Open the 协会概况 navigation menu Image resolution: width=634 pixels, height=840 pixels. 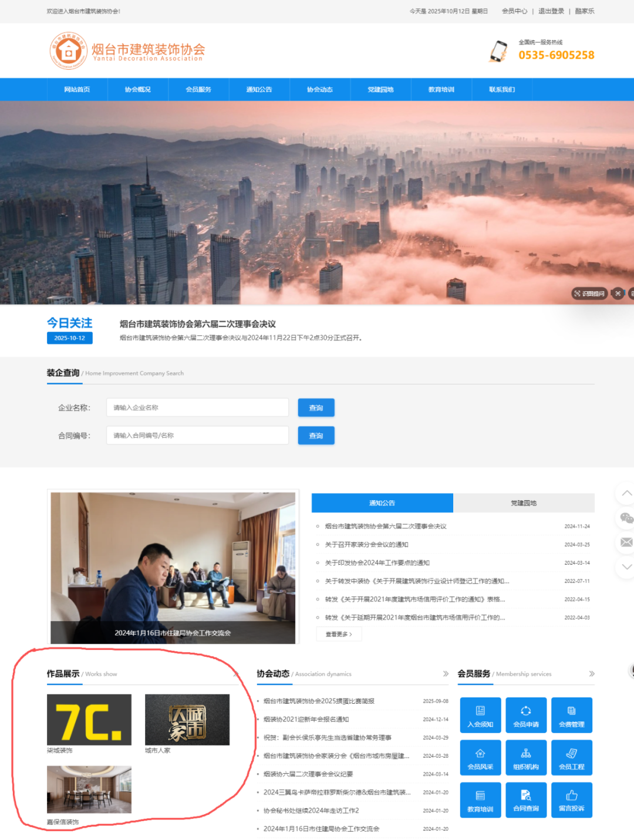[x=138, y=89]
